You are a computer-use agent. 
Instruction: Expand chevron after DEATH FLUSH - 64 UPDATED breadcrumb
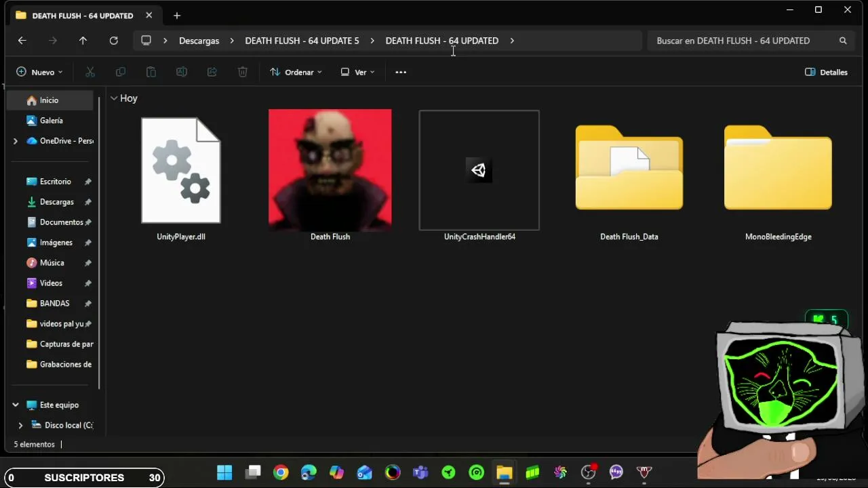click(x=512, y=41)
